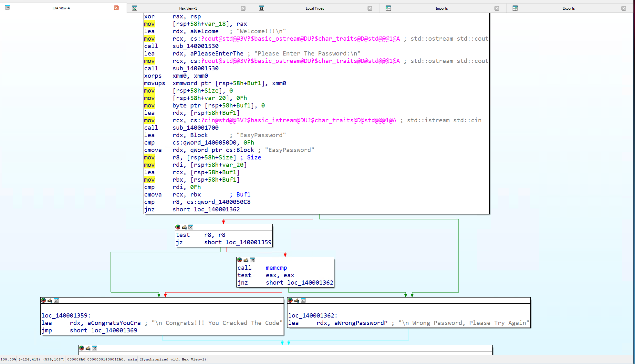Image resolution: width=635 pixels, height=364 pixels.
Task: Close the Imports tab
Action: pos(497,8)
